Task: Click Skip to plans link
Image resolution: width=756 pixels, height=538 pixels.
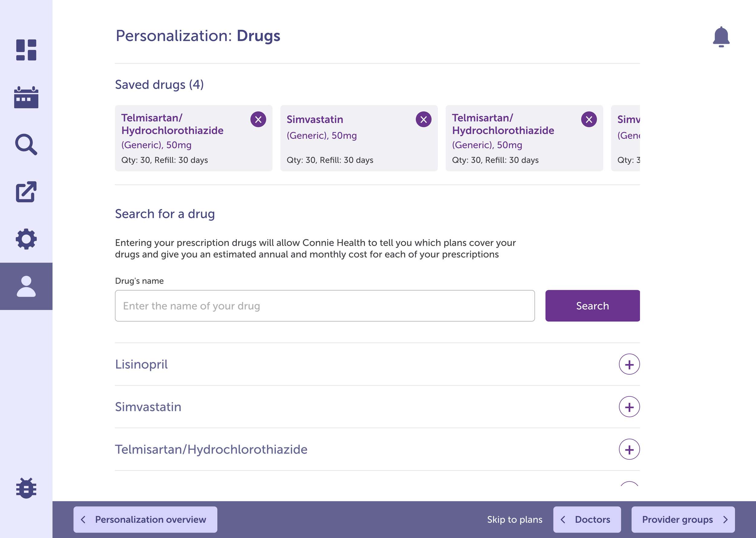Action: [x=514, y=520]
